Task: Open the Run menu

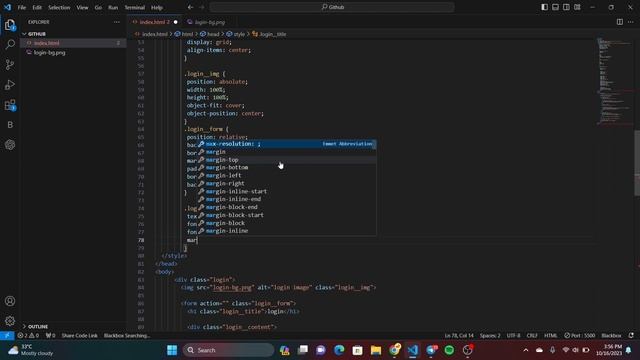Action: (x=113, y=7)
